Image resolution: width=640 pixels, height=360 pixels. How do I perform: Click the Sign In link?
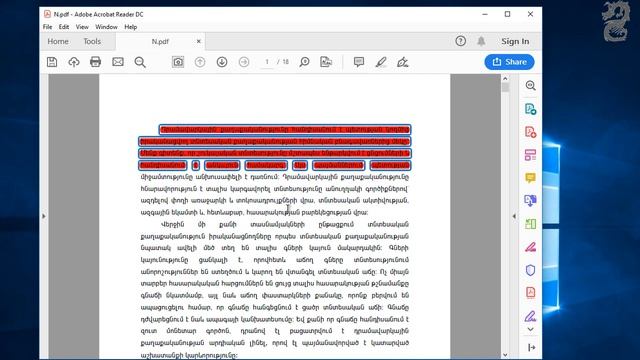515,41
